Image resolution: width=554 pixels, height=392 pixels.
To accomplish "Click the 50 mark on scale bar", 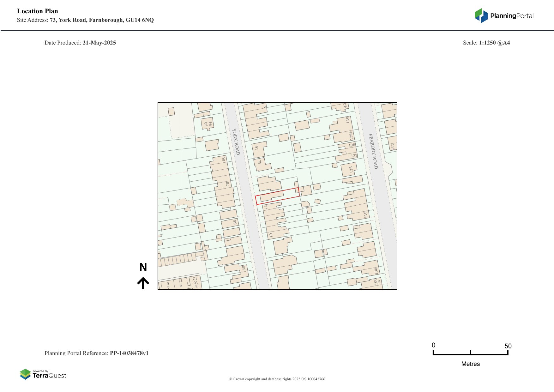I will point(508,346).
